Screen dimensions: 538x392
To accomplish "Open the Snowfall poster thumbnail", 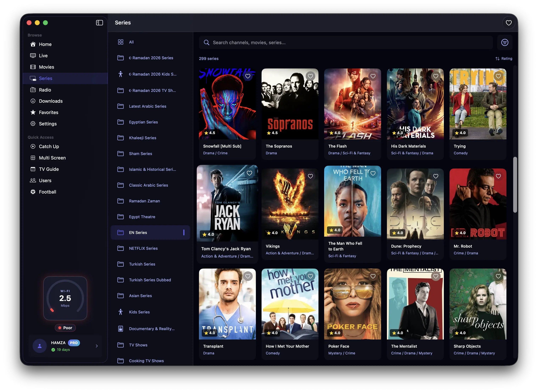I will [x=227, y=104].
